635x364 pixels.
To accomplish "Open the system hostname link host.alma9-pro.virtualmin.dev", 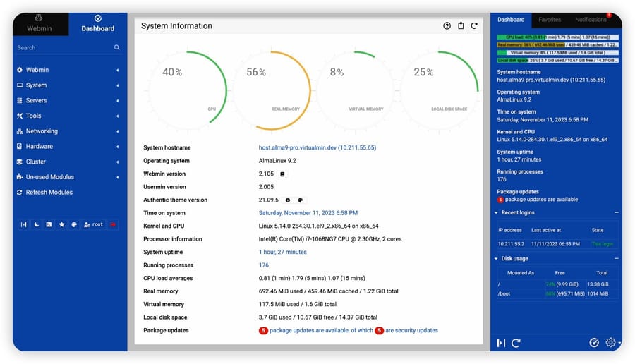I will pos(317,147).
